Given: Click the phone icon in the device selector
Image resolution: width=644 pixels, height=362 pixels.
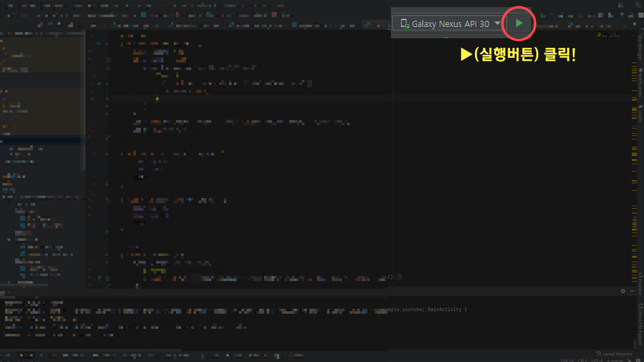Looking at the screenshot, I should click(405, 24).
